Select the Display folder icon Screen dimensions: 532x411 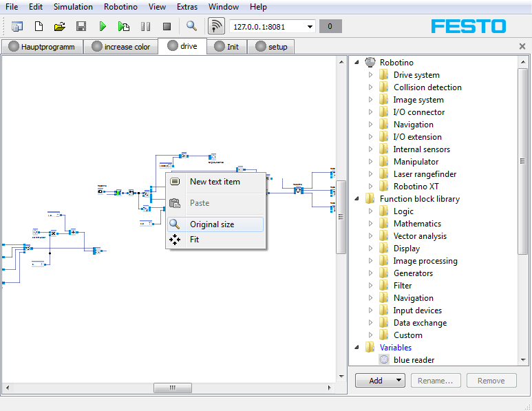384,249
